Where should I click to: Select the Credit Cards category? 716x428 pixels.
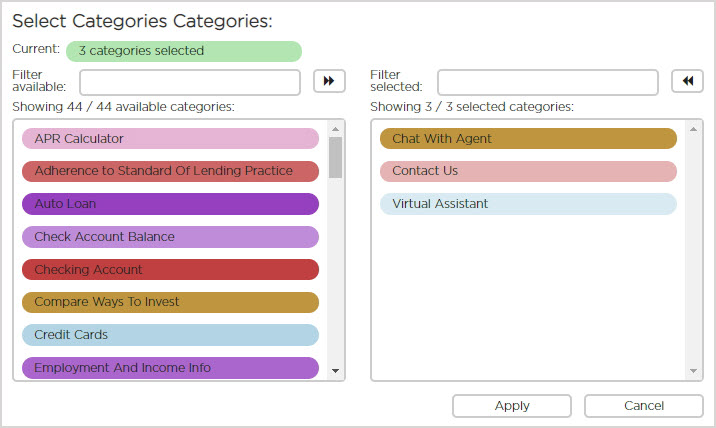click(x=170, y=335)
